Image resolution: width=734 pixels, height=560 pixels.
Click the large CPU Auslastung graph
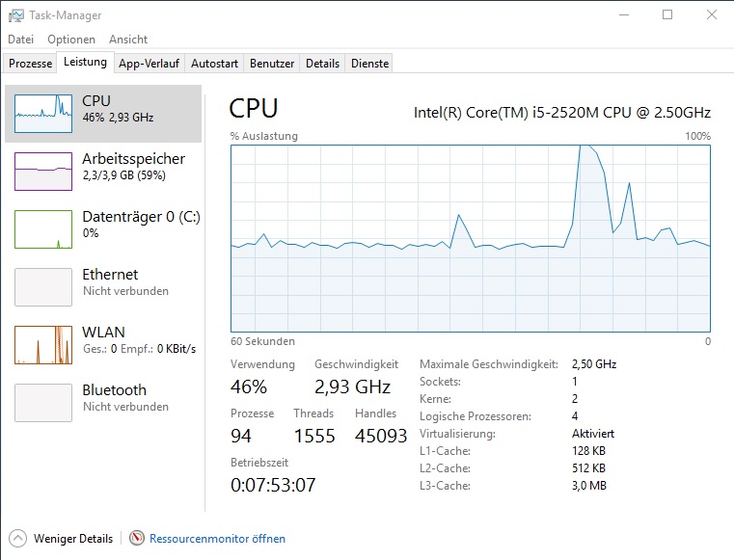(x=471, y=239)
